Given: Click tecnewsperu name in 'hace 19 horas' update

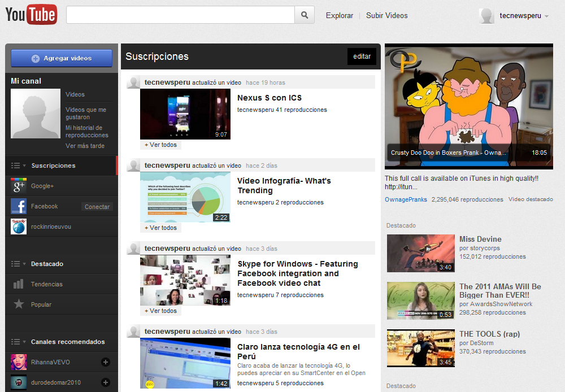Looking at the screenshot, I should click(x=167, y=82).
